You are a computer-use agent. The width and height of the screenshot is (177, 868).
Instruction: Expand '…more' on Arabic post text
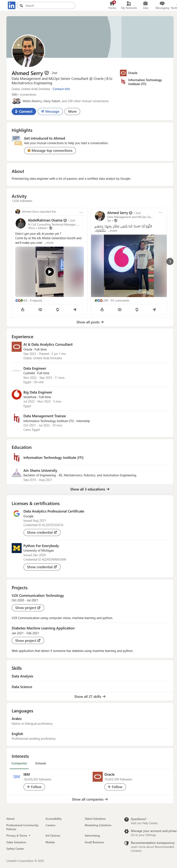click(112, 231)
